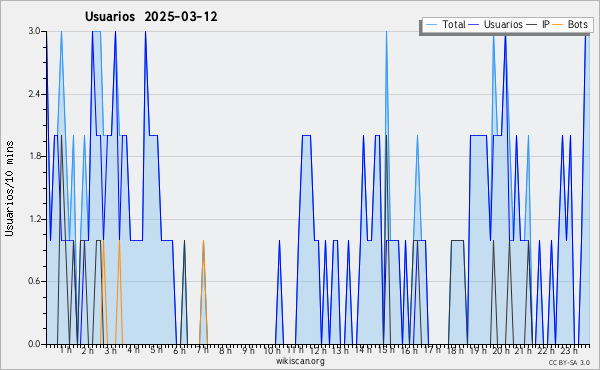
Task: Click the '3 h' x-axis label
Action: (111, 351)
